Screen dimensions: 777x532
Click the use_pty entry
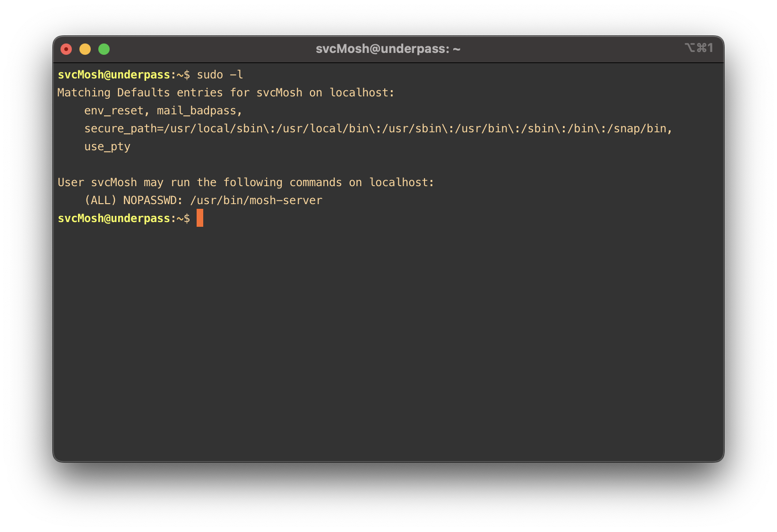(x=107, y=146)
